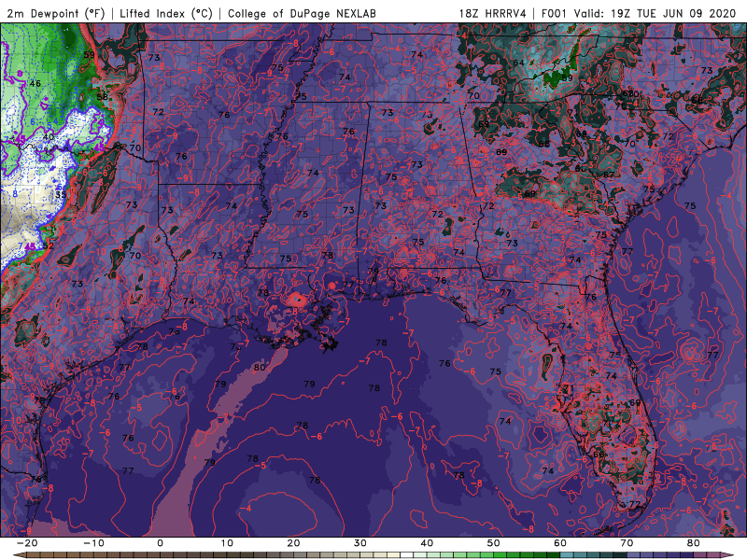Click the '50' color scale tick label

coord(494,543)
